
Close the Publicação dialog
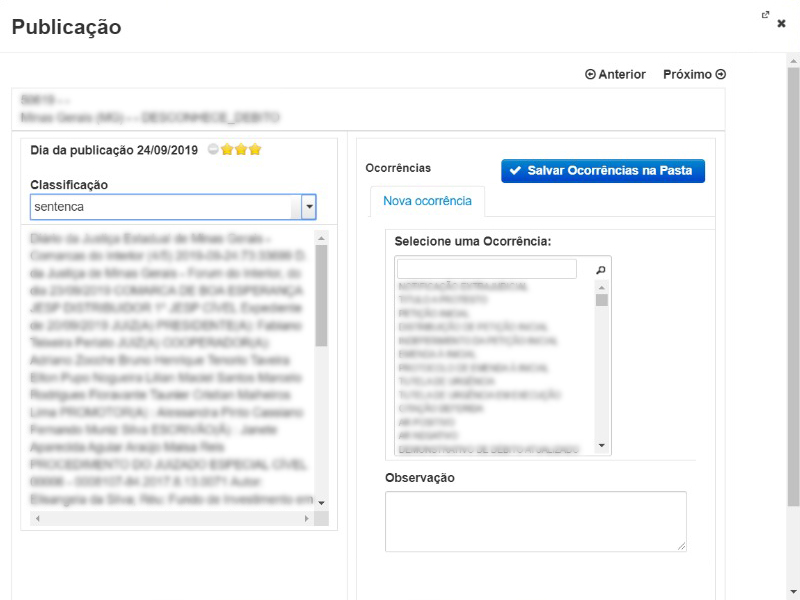click(x=782, y=23)
